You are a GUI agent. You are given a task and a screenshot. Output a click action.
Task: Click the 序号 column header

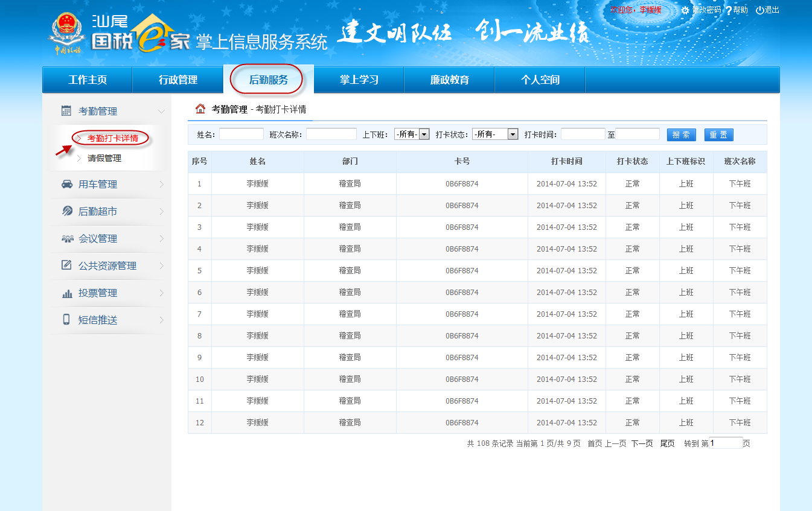[200, 162]
